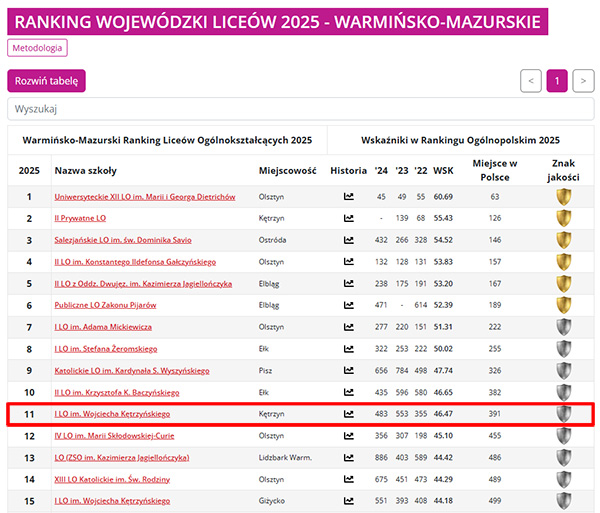
Task: Click gold shield badge of Uniwersyteckie XII LO
Action: [564, 197]
